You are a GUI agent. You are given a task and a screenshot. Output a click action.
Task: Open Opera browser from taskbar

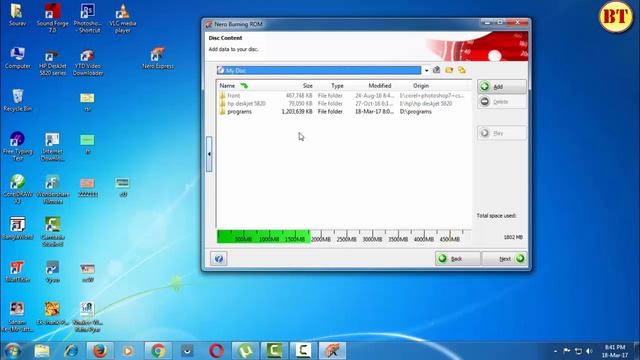[x=216, y=351]
